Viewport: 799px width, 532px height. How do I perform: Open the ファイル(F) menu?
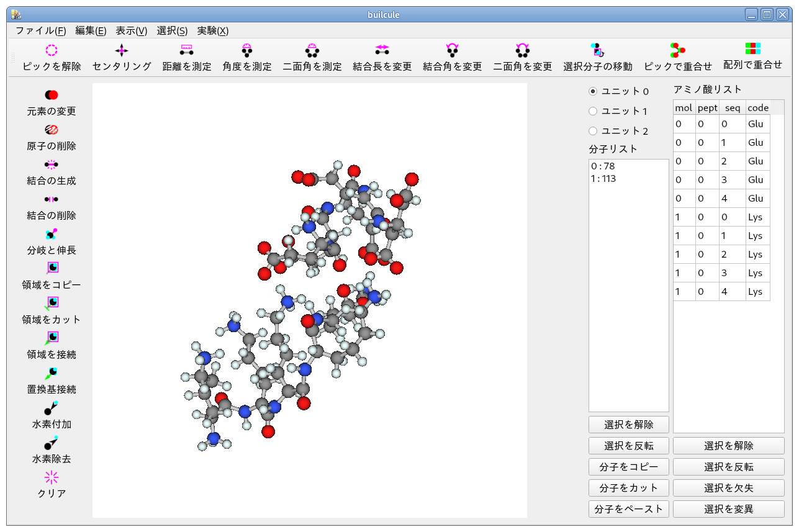tap(41, 30)
